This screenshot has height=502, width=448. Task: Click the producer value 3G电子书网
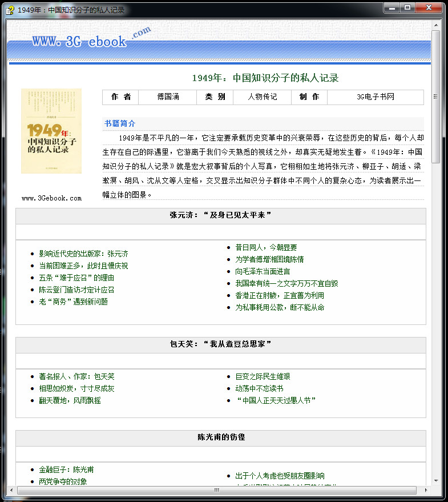[x=376, y=97]
